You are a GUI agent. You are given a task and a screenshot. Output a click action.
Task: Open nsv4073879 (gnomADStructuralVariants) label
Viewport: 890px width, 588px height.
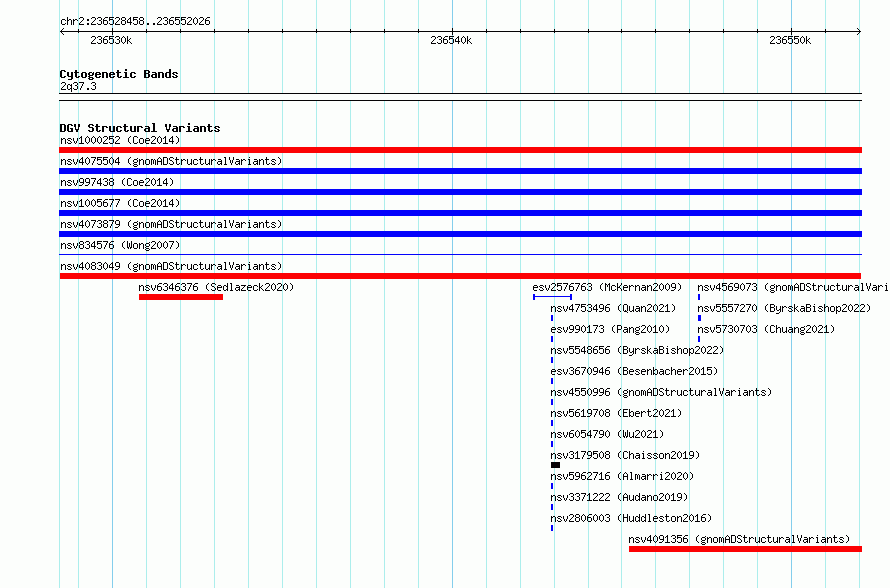tap(171, 224)
